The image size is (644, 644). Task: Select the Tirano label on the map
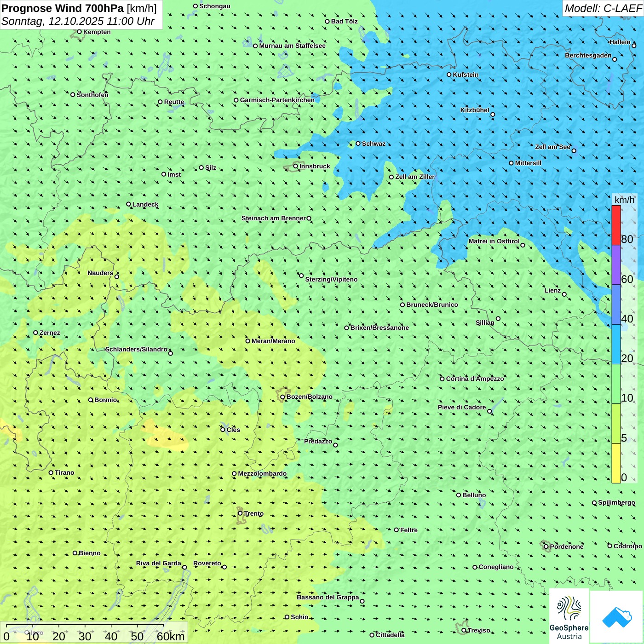click(64, 472)
